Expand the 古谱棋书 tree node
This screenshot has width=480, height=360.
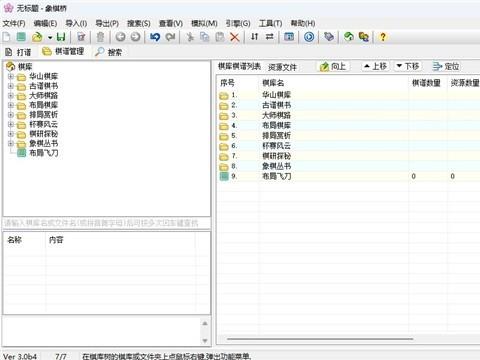[11, 86]
